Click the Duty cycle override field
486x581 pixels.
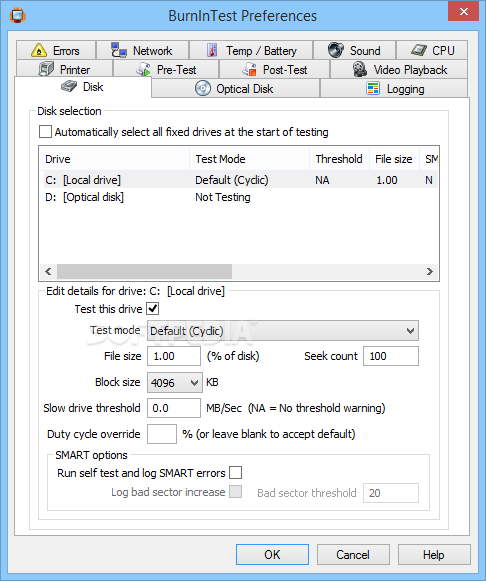pyautogui.click(x=162, y=434)
